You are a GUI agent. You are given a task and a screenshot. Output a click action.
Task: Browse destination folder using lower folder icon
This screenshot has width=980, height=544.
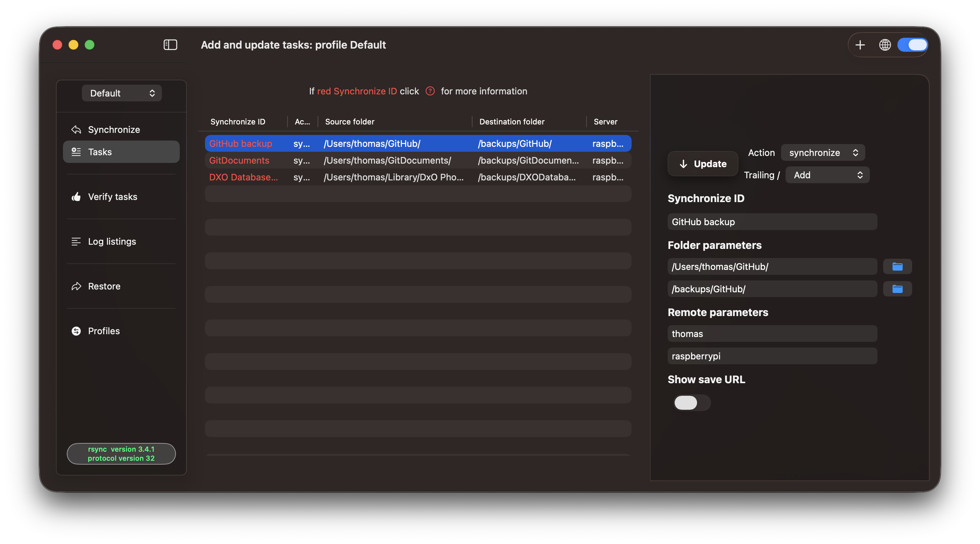tap(897, 289)
